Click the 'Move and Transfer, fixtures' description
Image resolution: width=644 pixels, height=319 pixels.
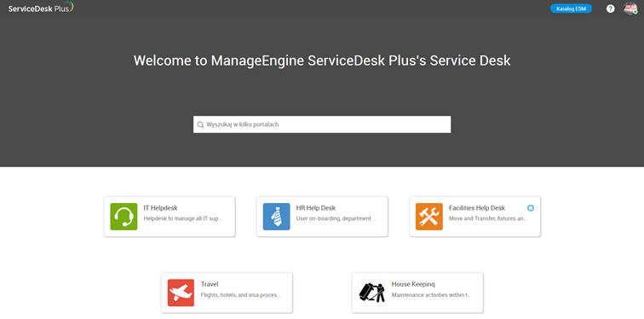[x=488, y=218]
